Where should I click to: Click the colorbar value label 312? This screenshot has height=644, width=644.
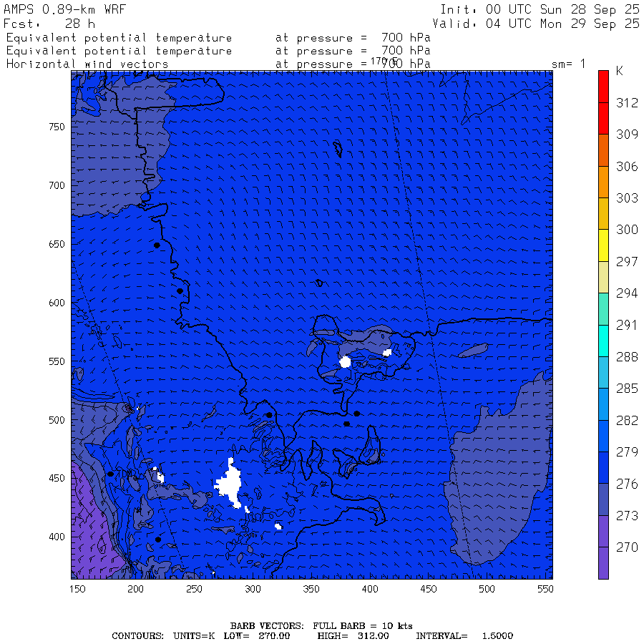click(627, 102)
